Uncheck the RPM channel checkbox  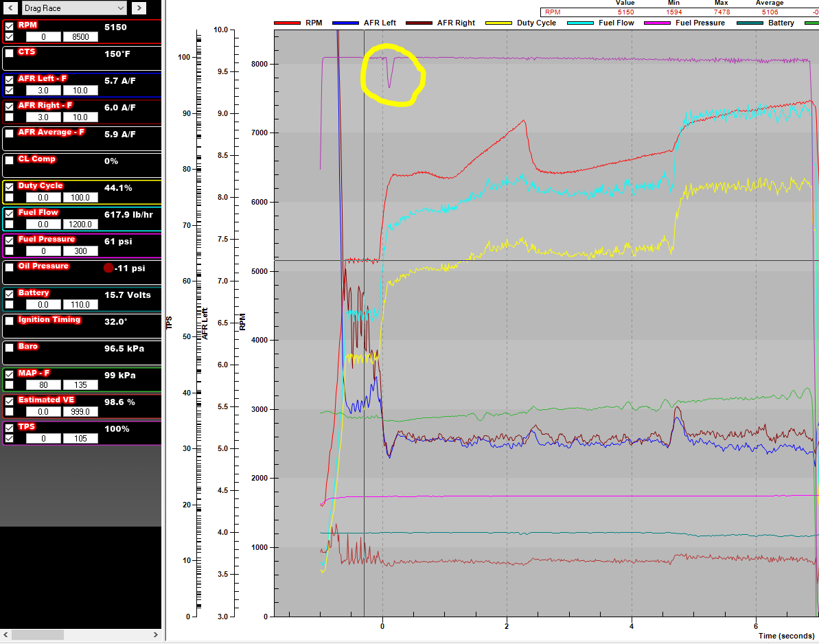click(x=10, y=26)
